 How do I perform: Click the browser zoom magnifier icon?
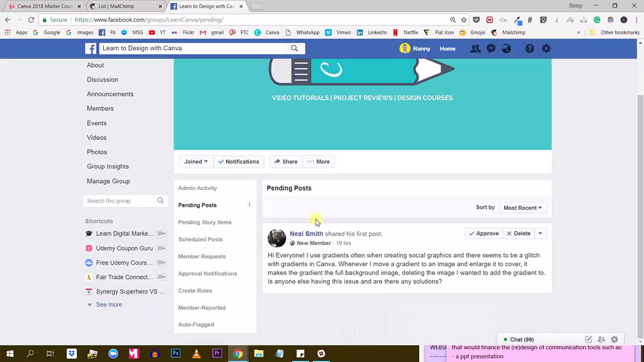coord(453,20)
